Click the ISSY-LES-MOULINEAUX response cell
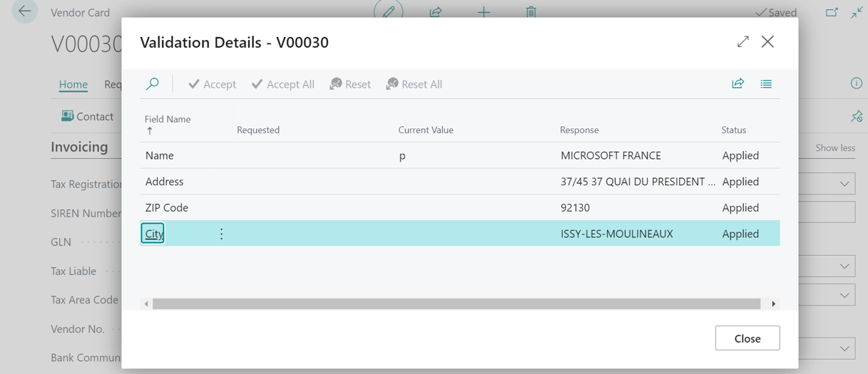868x374 pixels. point(617,234)
